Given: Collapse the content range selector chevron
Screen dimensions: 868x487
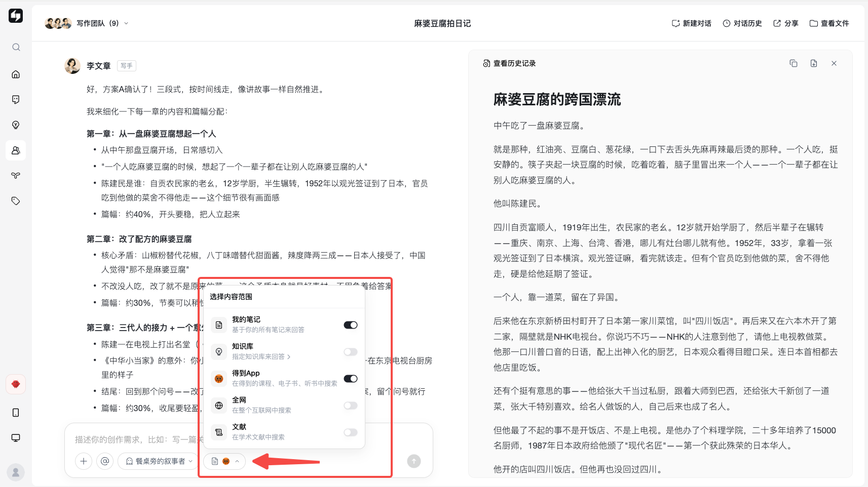Looking at the screenshot, I should click(237, 461).
